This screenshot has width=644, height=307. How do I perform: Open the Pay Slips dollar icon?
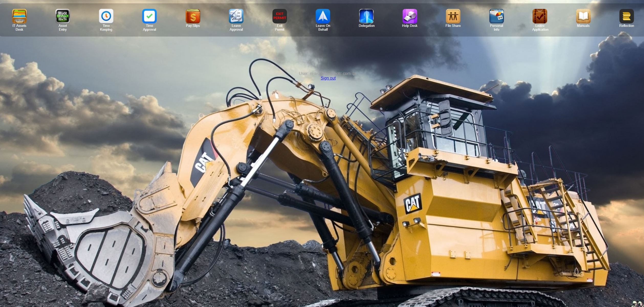click(193, 16)
